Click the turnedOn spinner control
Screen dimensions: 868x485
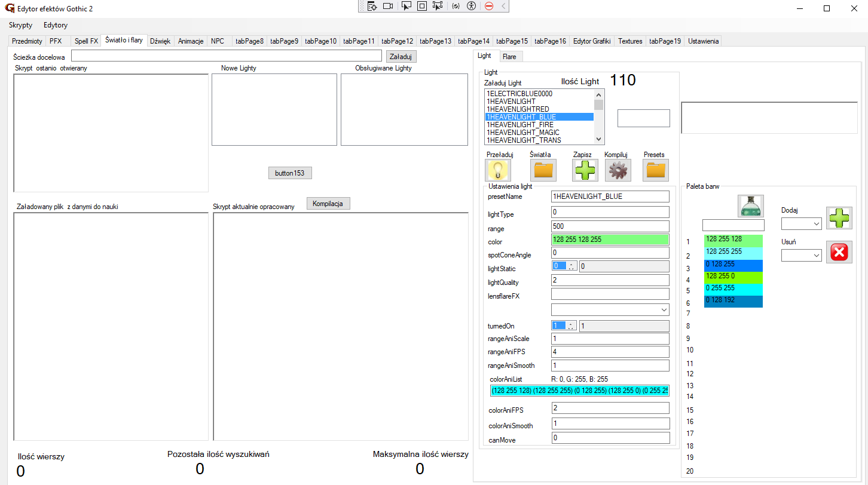click(564, 326)
